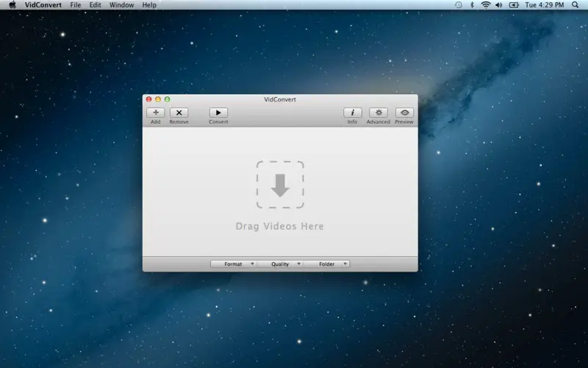Click the Add plus toolbar icon
This screenshot has height=368, width=588.
(156, 113)
